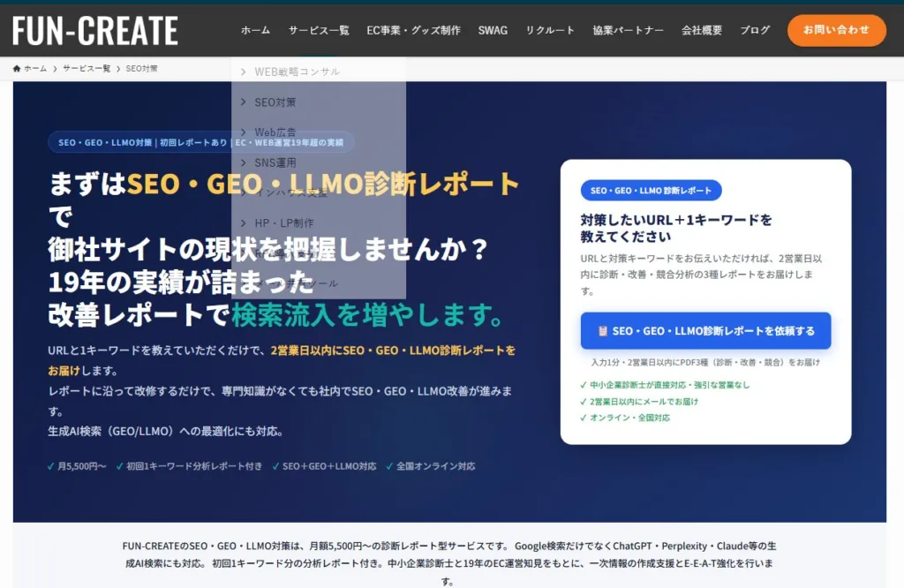Click chevron beside WEB戦略コンサル menu entry
Viewport: 904px width, 588px height.
(x=244, y=72)
